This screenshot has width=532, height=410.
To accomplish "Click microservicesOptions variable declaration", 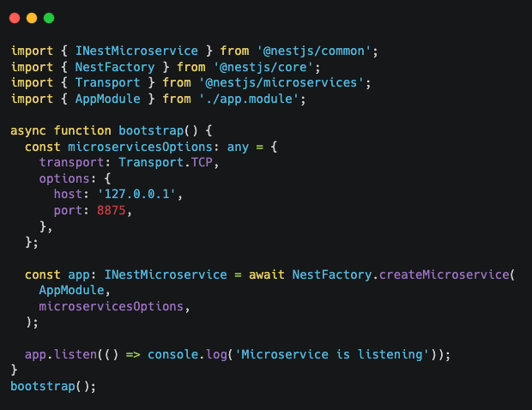I will [140, 147].
